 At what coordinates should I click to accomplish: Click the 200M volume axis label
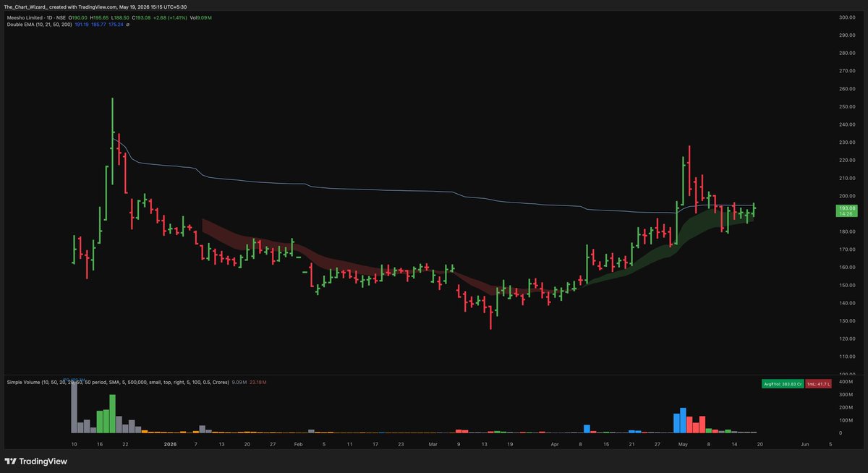[x=846, y=407]
